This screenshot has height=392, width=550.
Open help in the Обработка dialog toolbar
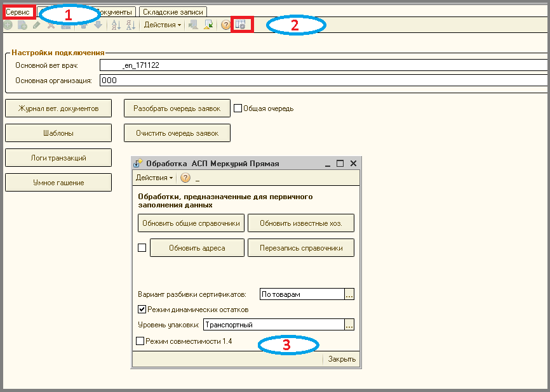[185, 178]
